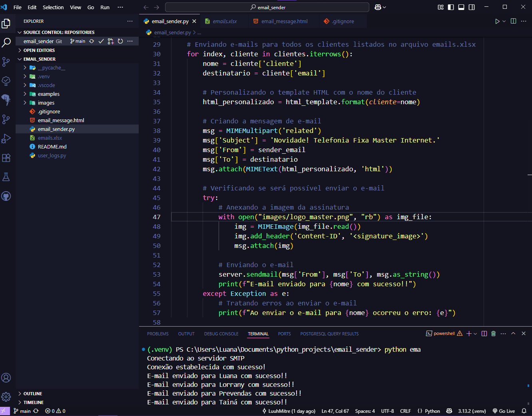Viewport: 532px width, 416px height.
Task: Open the Debug Console panel tab
Action: [221, 334]
